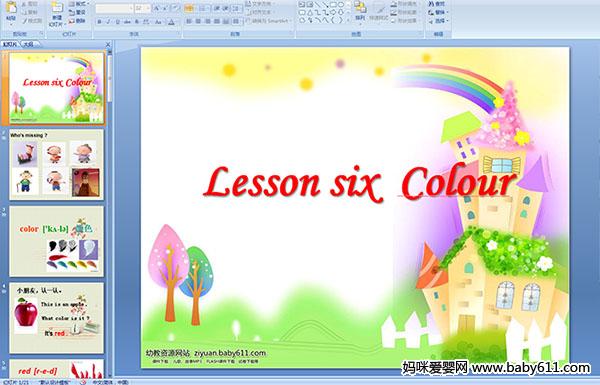This screenshot has width=600, height=385.
Task: Switch to the Slides tab in the left pane
Action: [10, 44]
